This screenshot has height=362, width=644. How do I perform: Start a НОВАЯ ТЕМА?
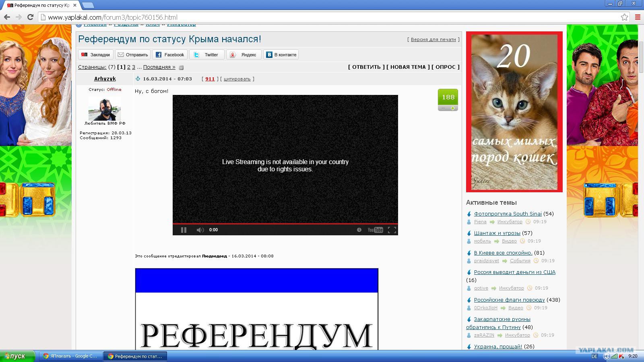408,67
